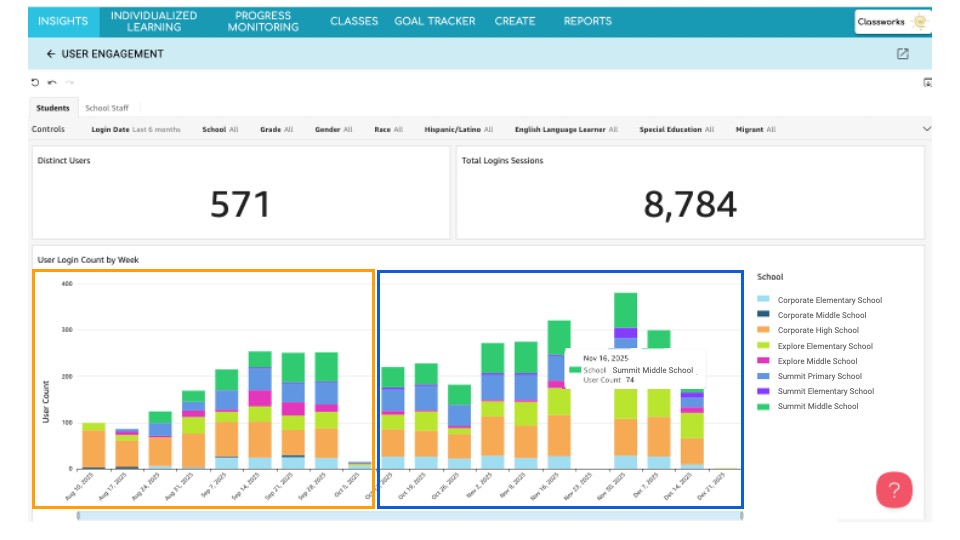Click the small icon at right edge above controls
Image resolution: width=960 pixels, height=540 pixels.
[927, 83]
